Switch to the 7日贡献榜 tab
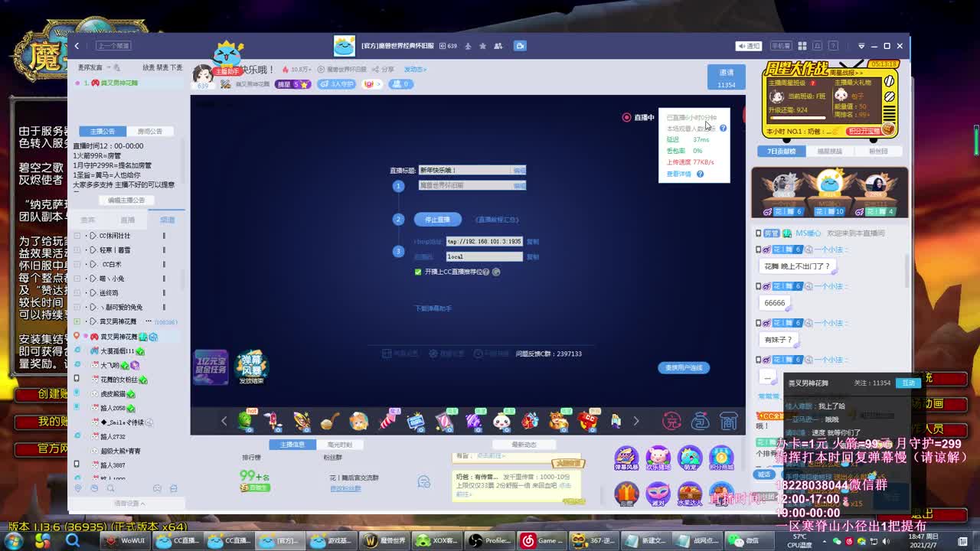The width and height of the screenshot is (980, 551). coord(782,152)
